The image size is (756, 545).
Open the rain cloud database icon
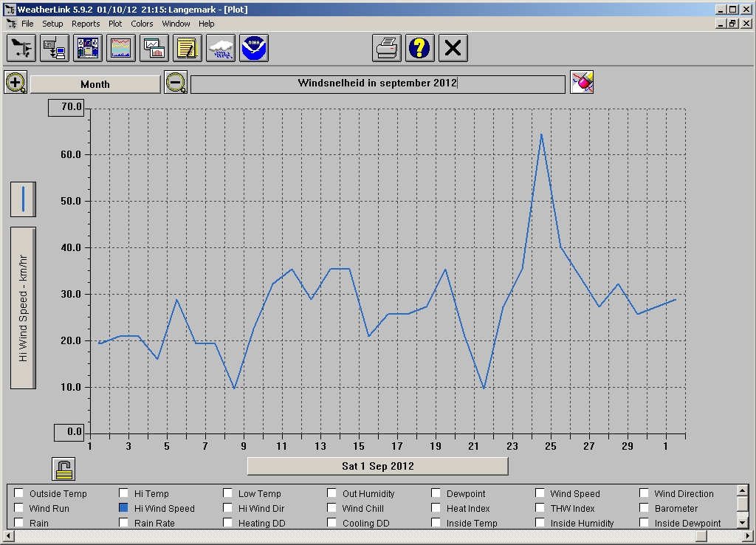221,48
